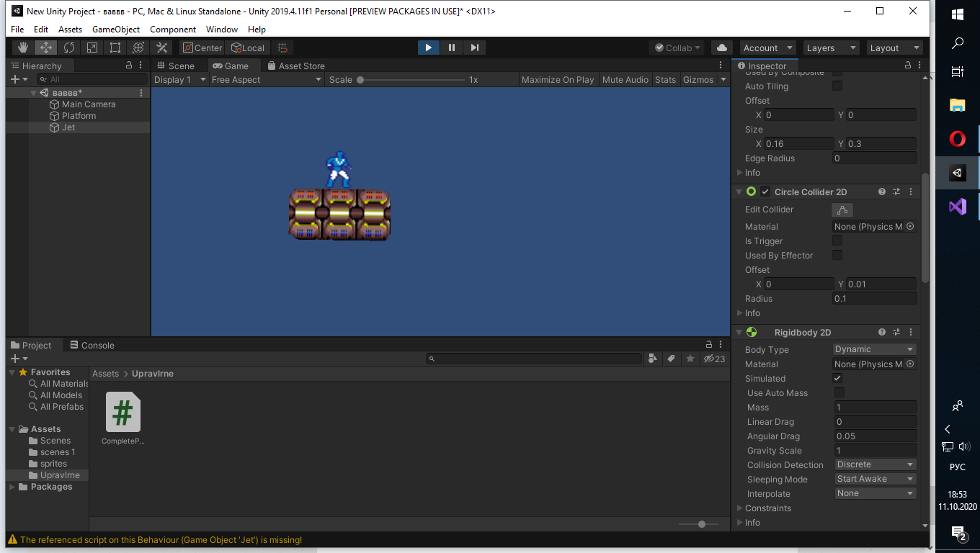Viewport: 980px width, 553px height.
Task: Enable Use Auto Mass checkbox
Action: (839, 392)
